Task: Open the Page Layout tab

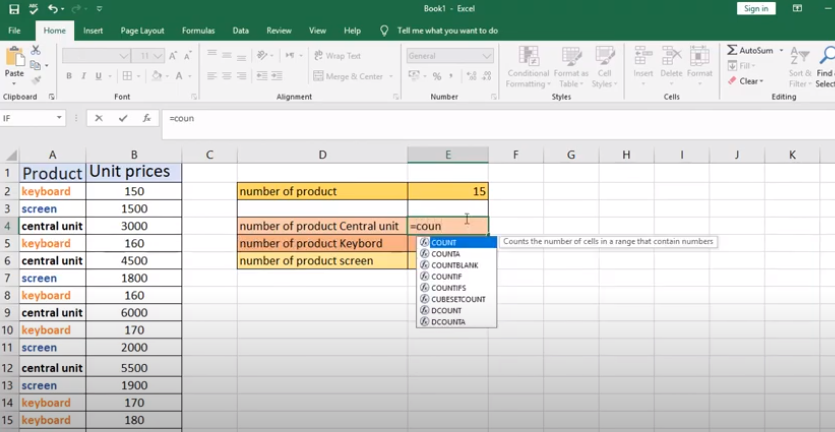Action: [142, 31]
